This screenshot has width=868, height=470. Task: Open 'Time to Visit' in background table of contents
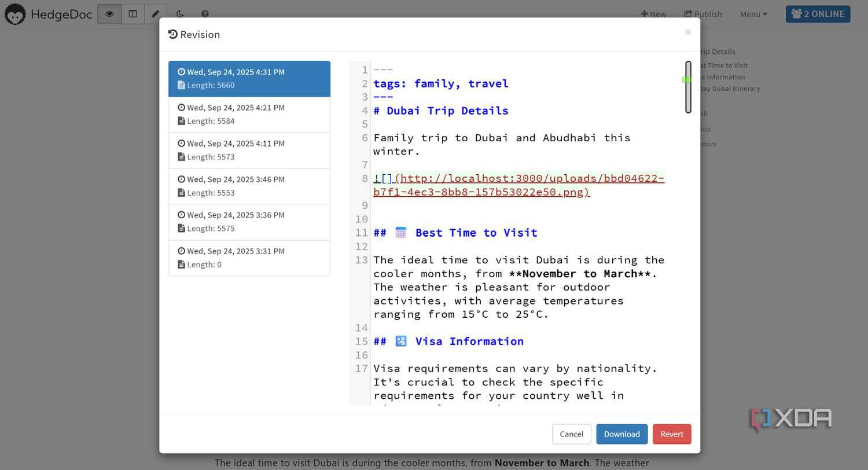pos(723,65)
